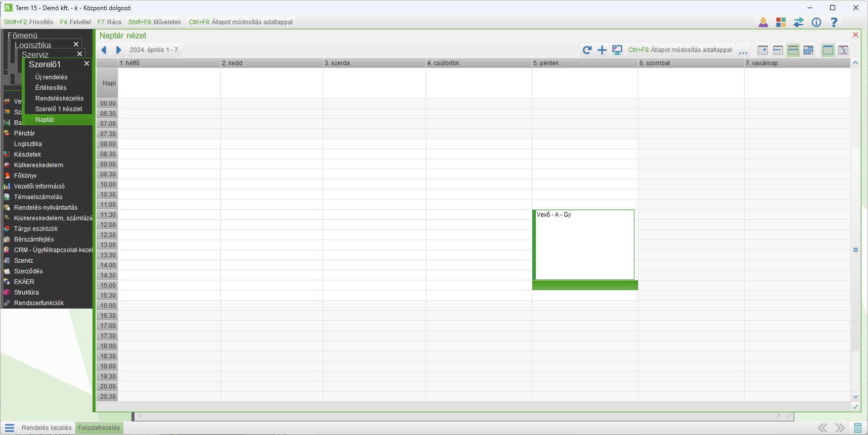
Task: Click Shift+F8: Műveletek command
Action: pos(155,22)
